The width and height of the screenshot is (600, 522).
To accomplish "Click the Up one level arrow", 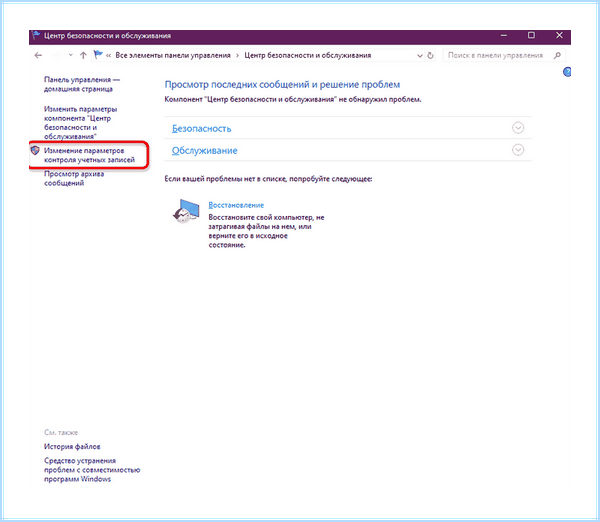I will tap(83, 55).
